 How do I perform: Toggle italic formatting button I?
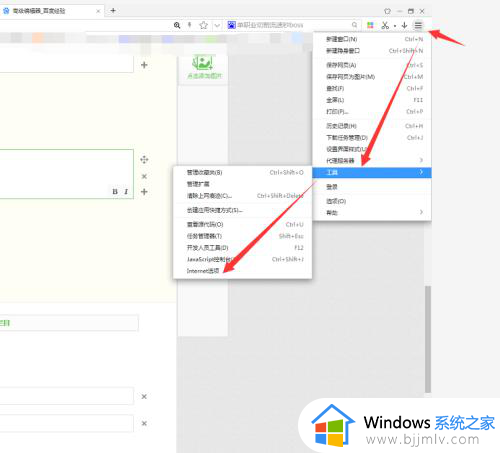(x=126, y=191)
